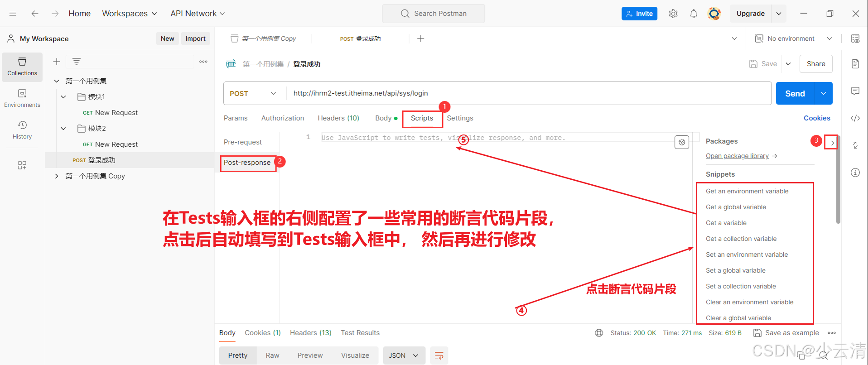Viewport: 868px width, 365px height.
Task: Open the comments icon in right sidebar
Action: (855, 91)
